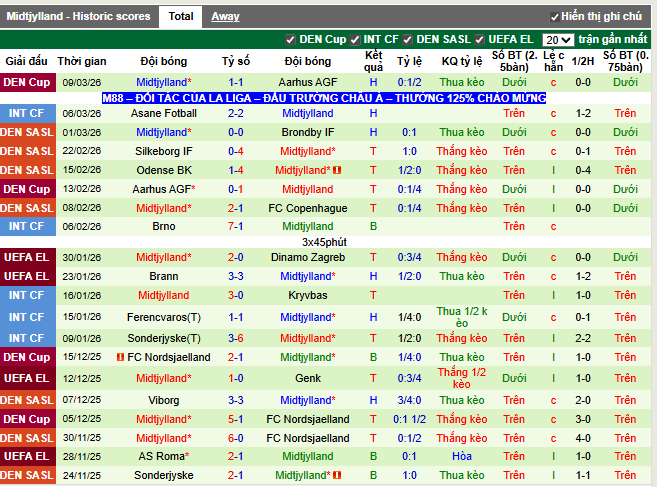
Task: Select team Kryvbas
Action: [x=308, y=295]
